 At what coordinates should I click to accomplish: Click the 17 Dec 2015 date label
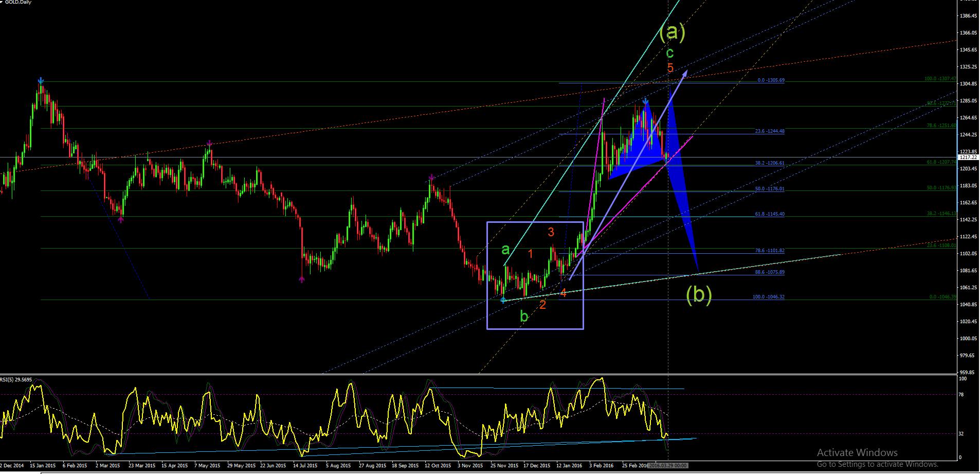click(537, 466)
